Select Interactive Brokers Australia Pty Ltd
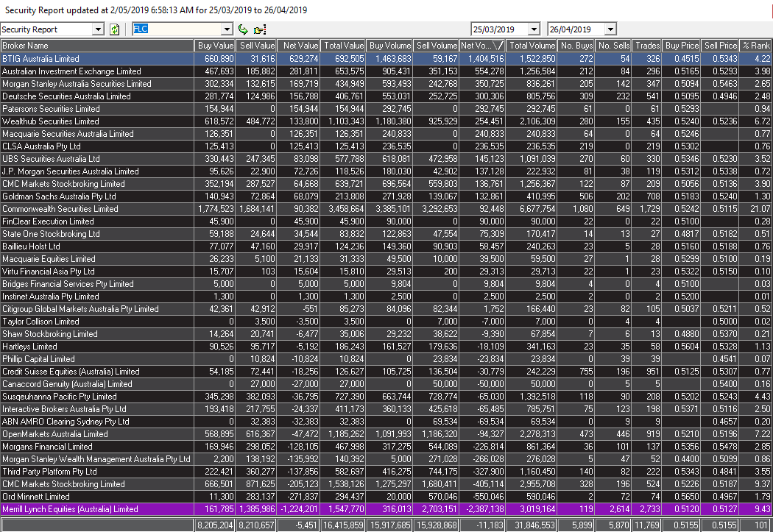The height and width of the screenshot is (532, 773). click(386, 409)
